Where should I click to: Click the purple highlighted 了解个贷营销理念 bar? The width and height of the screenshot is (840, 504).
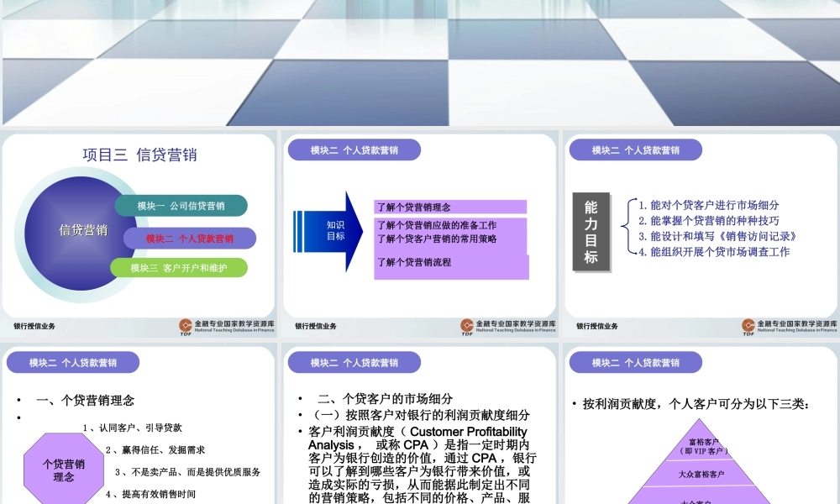(450, 204)
